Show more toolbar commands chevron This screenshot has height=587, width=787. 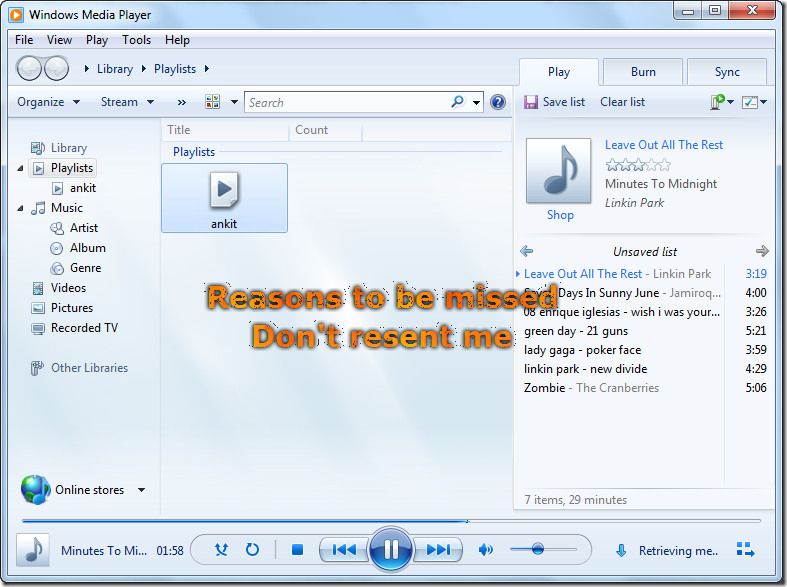tap(182, 102)
